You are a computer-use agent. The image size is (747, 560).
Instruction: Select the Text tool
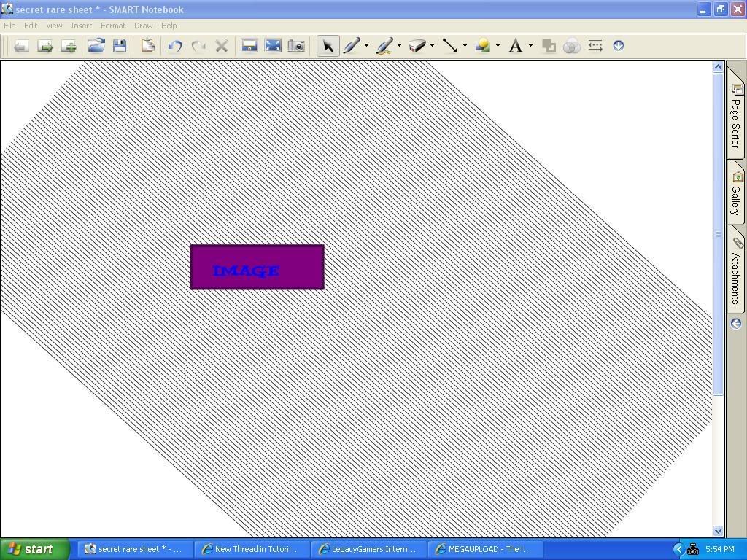point(516,46)
